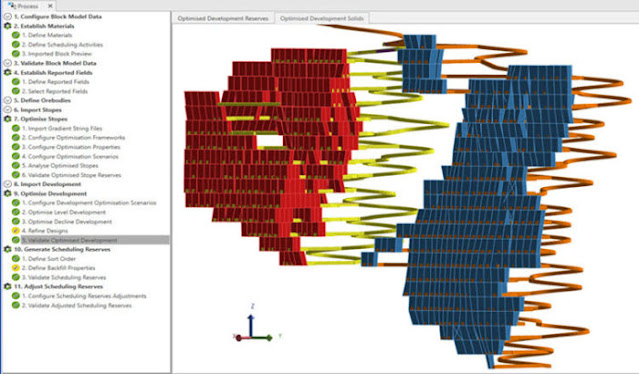Open Configure Block Model Data step
639x374 pixels.
[57, 17]
